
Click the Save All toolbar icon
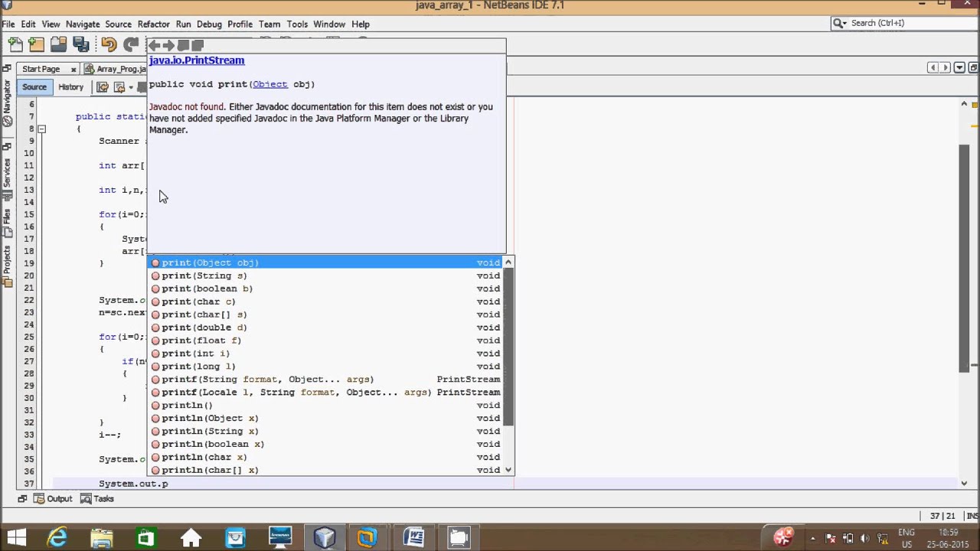pos(80,45)
